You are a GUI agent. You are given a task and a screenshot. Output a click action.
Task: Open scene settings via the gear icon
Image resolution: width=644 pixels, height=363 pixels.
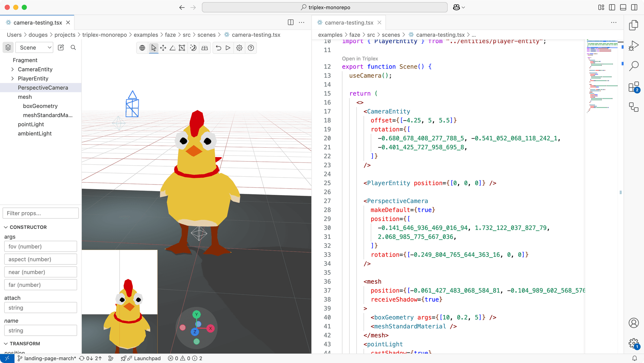click(x=239, y=48)
